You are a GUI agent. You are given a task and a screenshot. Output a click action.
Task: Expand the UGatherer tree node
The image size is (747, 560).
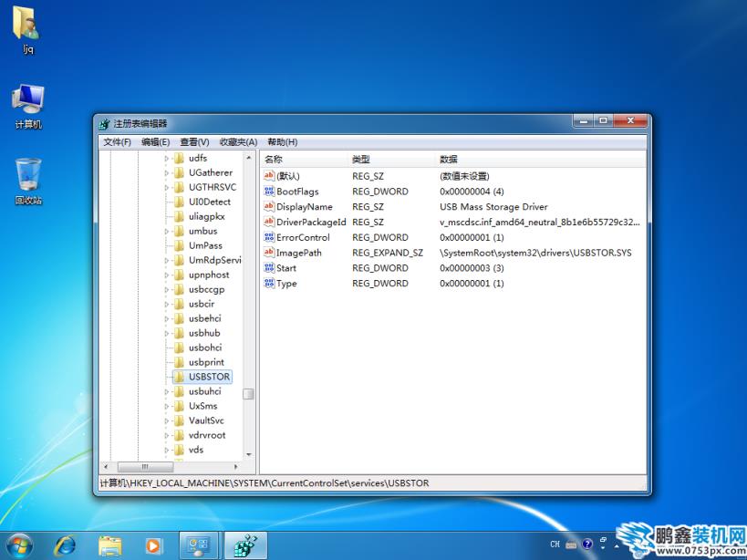pyautogui.click(x=167, y=173)
